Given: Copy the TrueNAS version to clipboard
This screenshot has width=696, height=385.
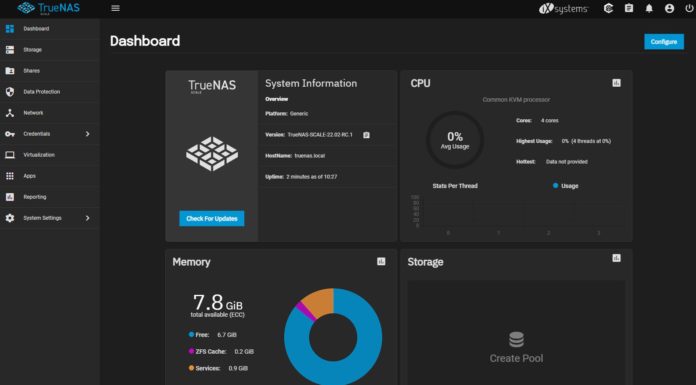Looking at the screenshot, I should (366, 135).
